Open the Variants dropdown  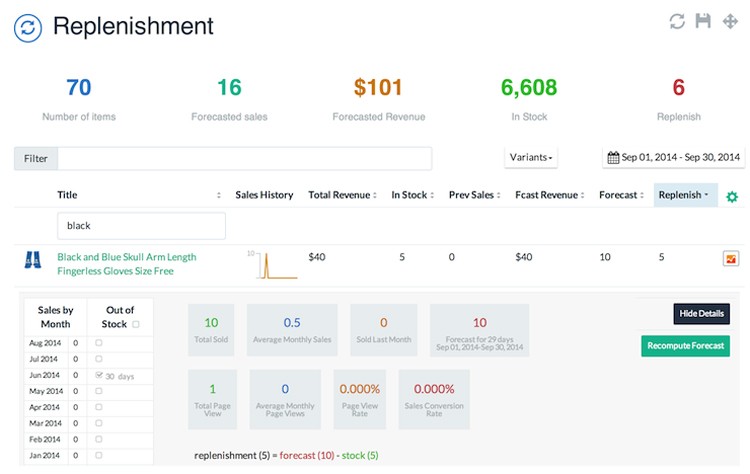coord(531,157)
